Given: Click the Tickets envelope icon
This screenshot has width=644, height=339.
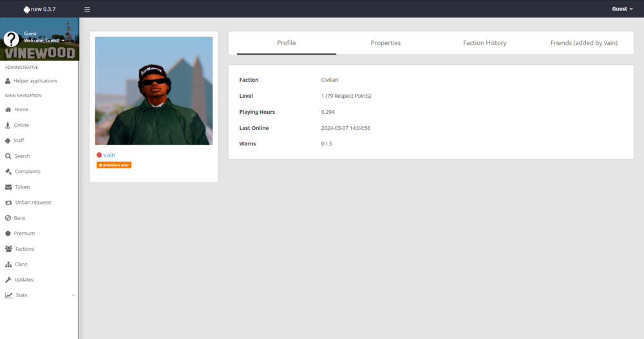Looking at the screenshot, I should click(x=8, y=187).
